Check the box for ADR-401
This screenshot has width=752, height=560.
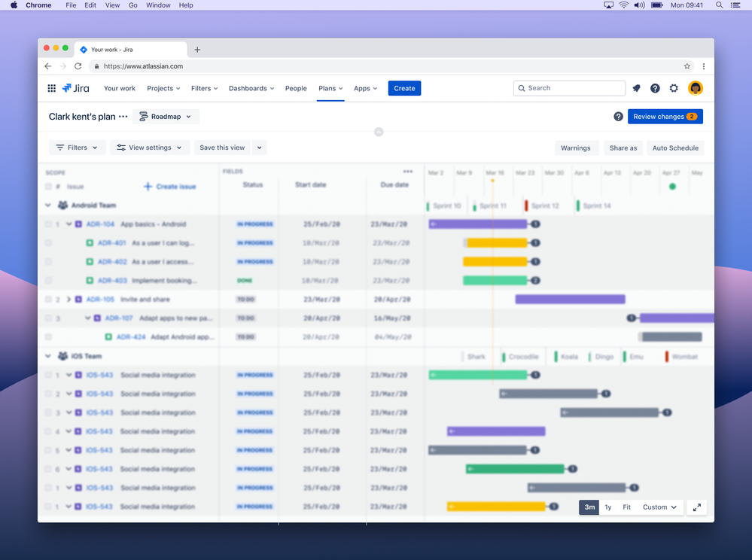pyautogui.click(x=48, y=243)
